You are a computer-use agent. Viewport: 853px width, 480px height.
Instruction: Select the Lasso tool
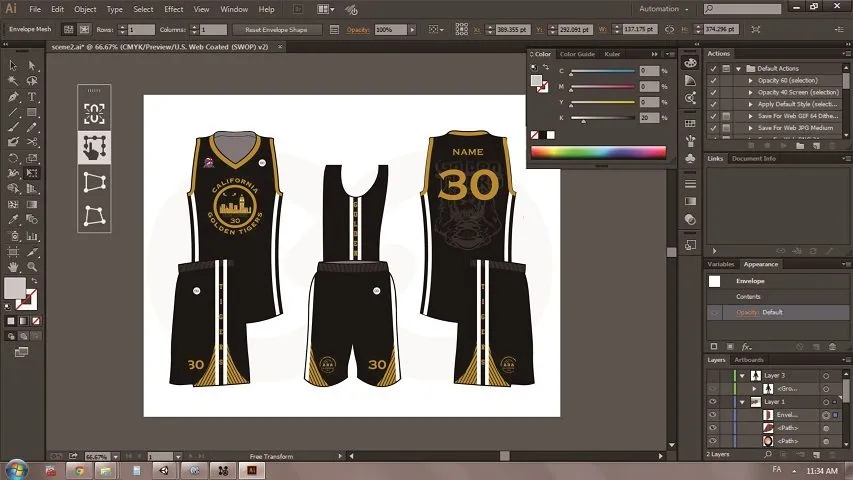pyautogui.click(x=32, y=81)
